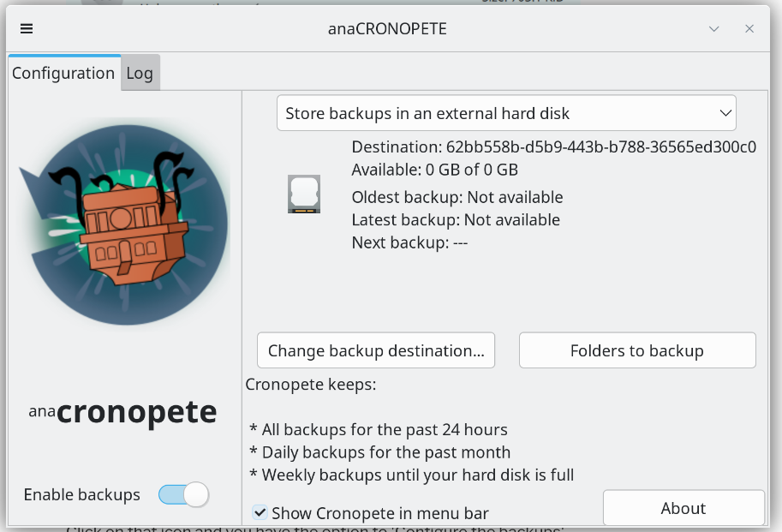This screenshot has width=782, height=532.
Task: Select the Configuration tab
Action: (x=63, y=74)
